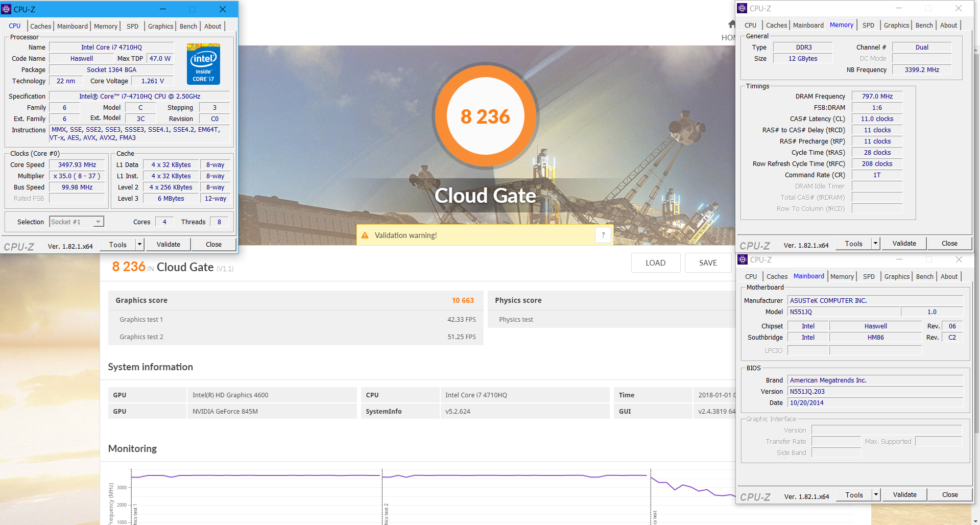Switch to the Mainboard tab in the left CPU-Z window
This screenshot has width=980, height=525.
72,26
